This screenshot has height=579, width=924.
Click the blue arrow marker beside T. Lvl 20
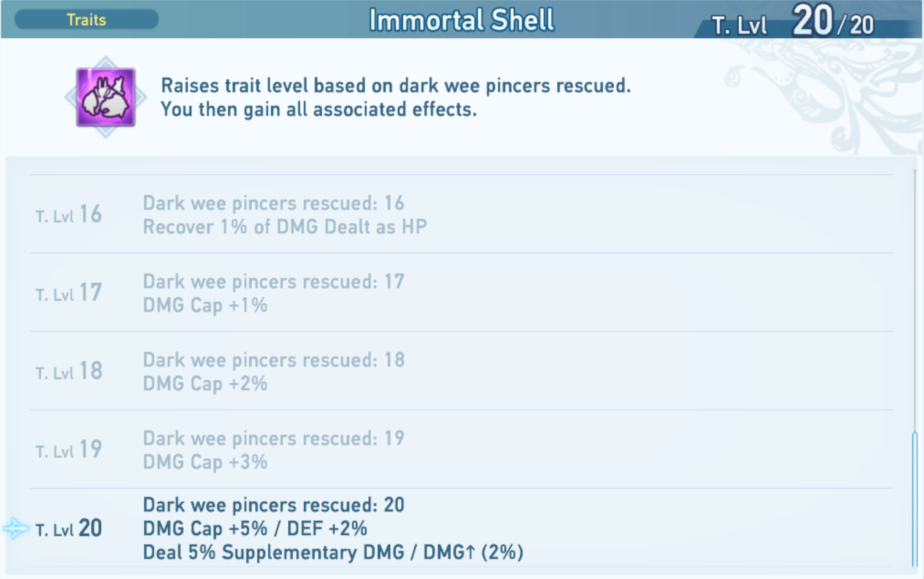click(16, 529)
